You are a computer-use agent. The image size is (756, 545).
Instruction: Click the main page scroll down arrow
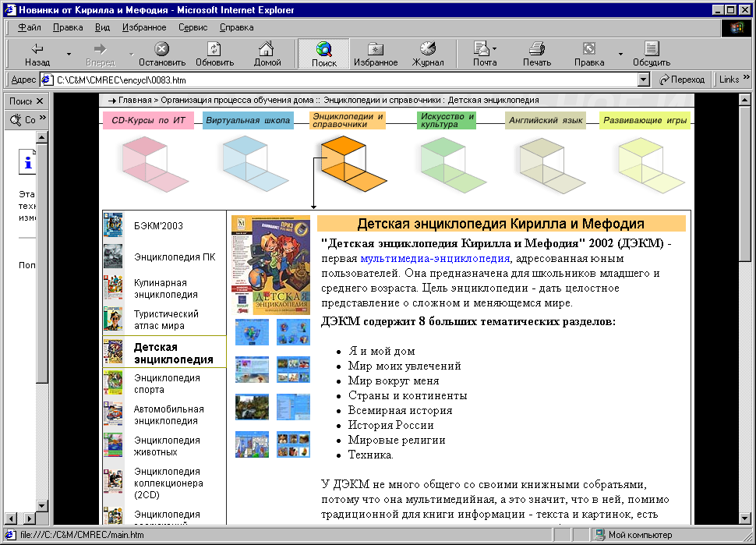pos(744,518)
